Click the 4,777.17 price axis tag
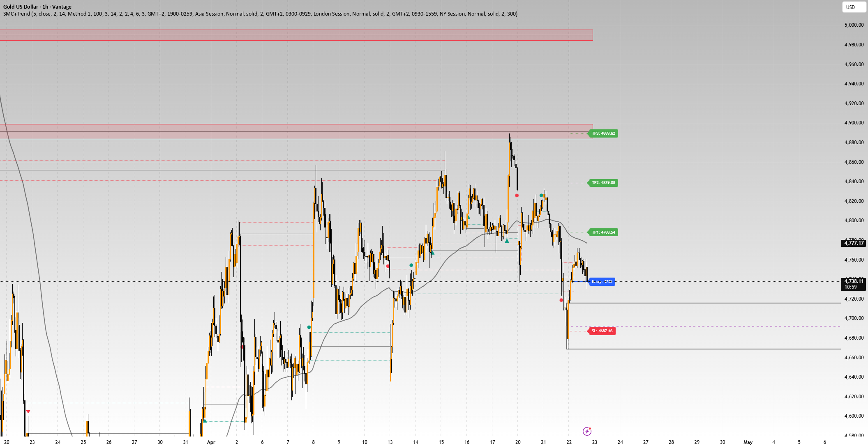 point(854,243)
